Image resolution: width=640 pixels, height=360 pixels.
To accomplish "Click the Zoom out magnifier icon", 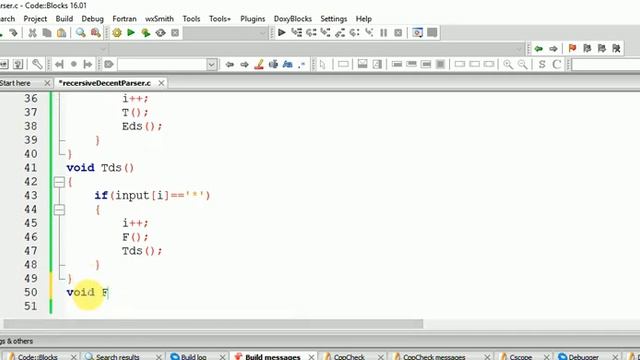I will [x=522, y=64].
